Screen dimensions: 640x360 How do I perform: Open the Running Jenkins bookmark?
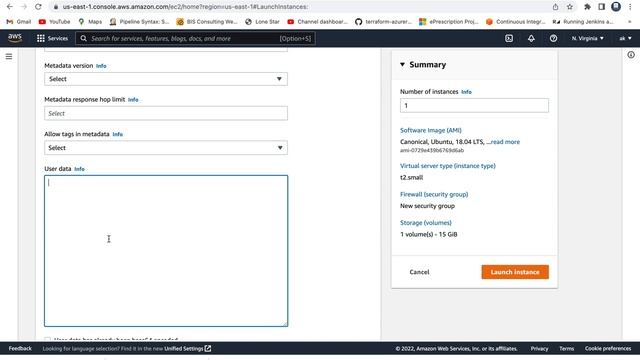pos(583,22)
